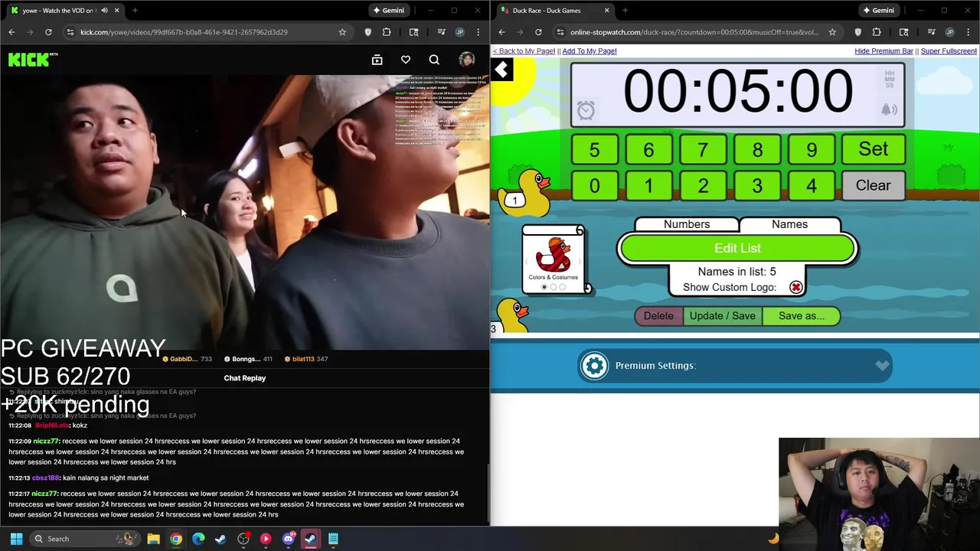Viewport: 980px width, 551px height.
Task: Click the black back arrow in duck game
Action: click(x=501, y=70)
